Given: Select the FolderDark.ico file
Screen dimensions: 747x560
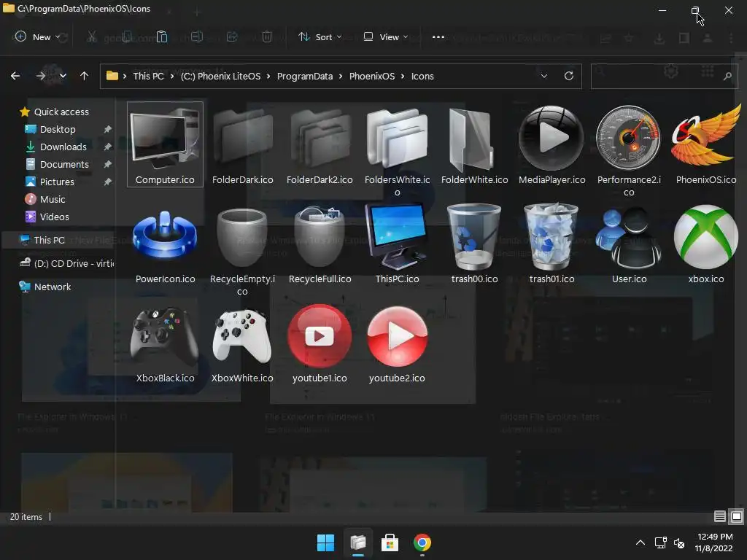Looking at the screenshot, I should click(x=242, y=144).
